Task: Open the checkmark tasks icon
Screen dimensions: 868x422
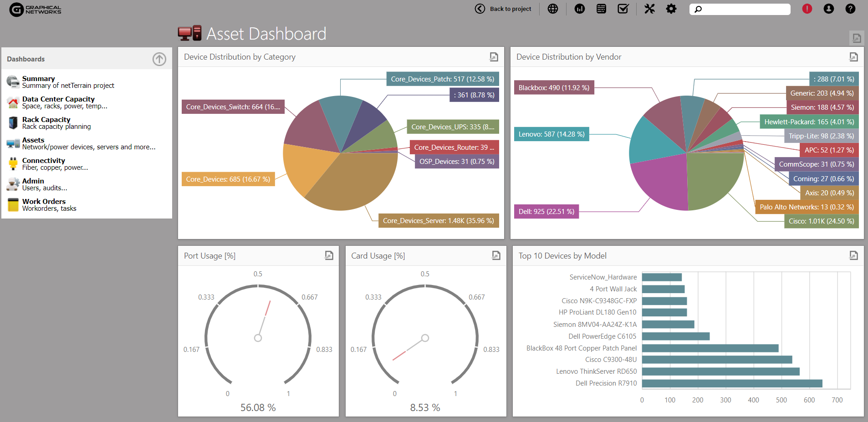Action: coord(623,9)
